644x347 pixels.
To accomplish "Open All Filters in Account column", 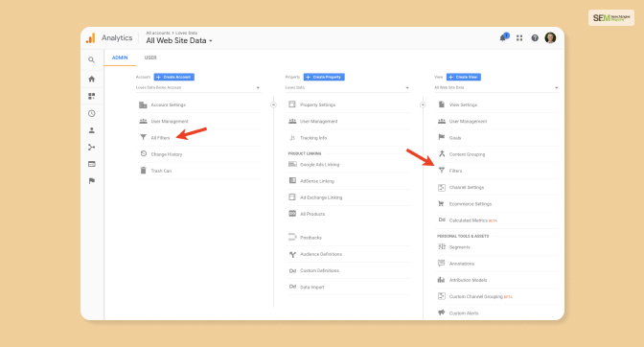I will pyautogui.click(x=160, y=138).
